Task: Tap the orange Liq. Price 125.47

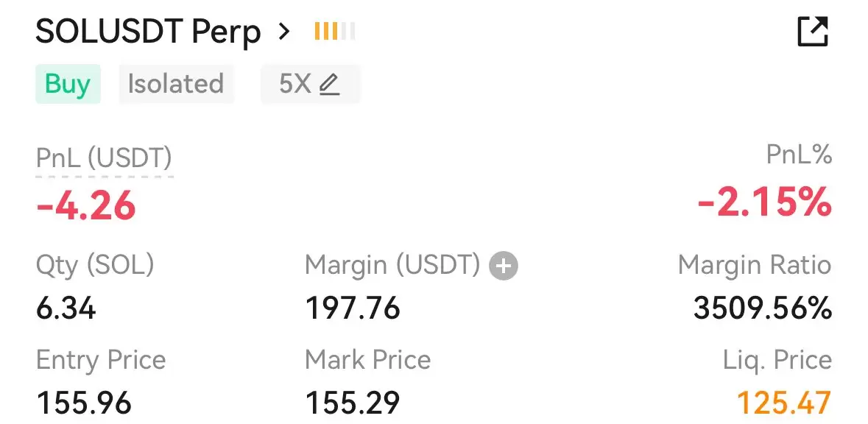Action: [x=784, y=402]
